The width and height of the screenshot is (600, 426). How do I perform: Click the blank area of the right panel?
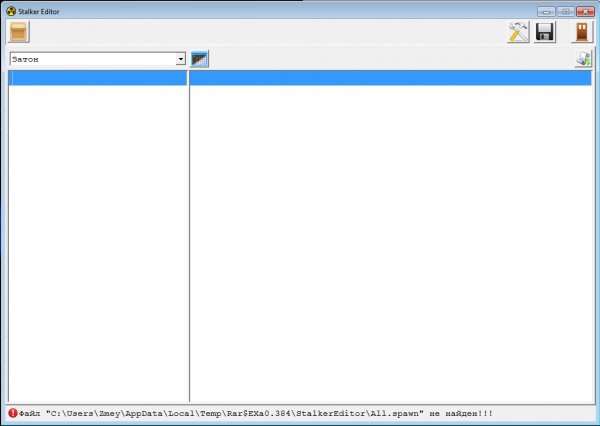pos(390,240)
